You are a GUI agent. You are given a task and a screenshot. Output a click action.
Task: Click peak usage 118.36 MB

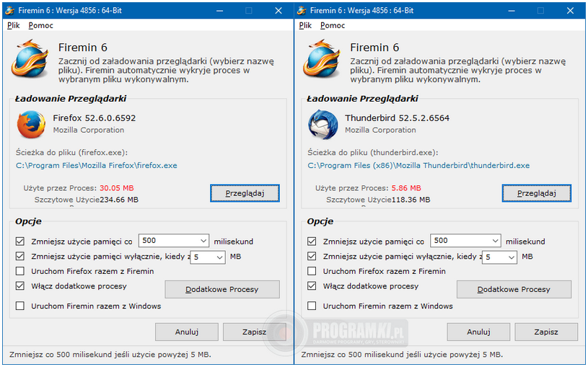click(x=411, y=200)
